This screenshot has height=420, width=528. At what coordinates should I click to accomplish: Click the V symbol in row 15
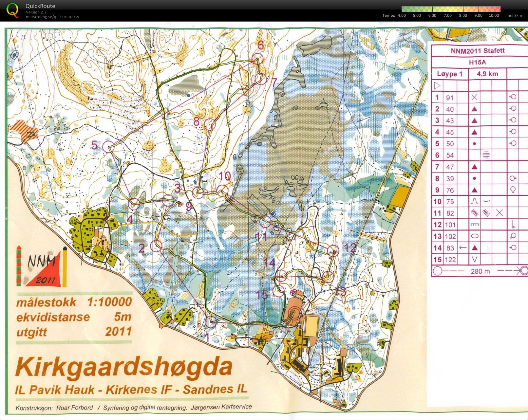[474, 260]
